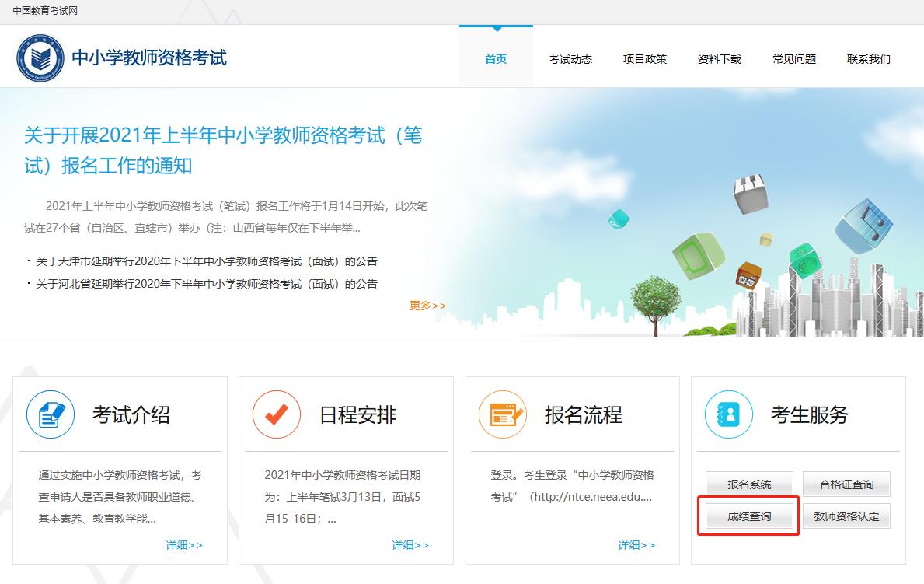This screenshot has width=924, height=584.
Task: Click the 通过实施中小学教师资格考试 description text
Action: click(120, 497)
